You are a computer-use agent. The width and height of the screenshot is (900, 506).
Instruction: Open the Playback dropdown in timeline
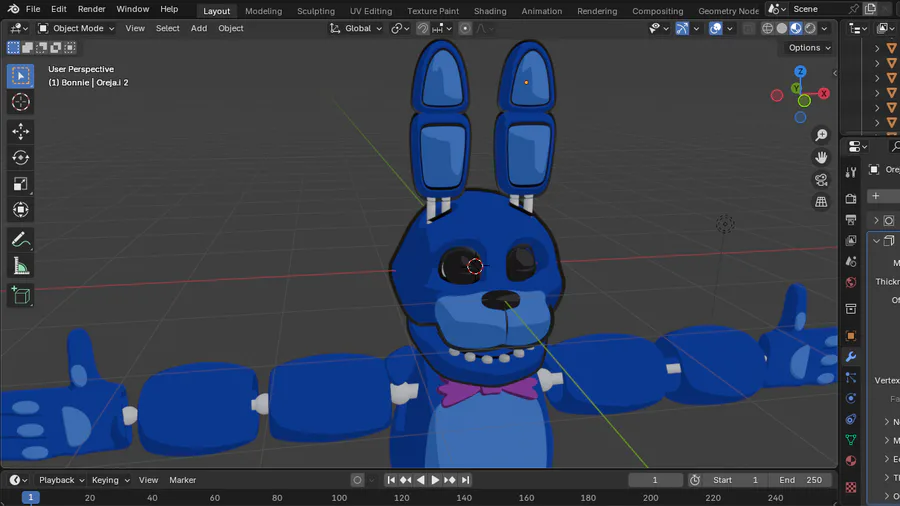61,480
